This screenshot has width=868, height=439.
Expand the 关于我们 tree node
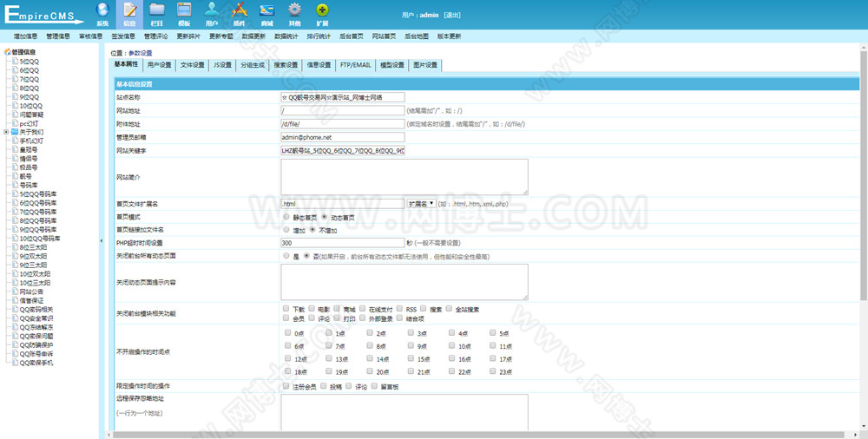6,133
